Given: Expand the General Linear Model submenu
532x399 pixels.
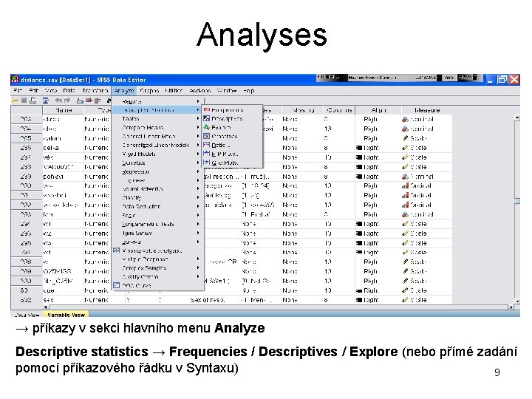Looking at the screenshot, I should tap(198, 136).
